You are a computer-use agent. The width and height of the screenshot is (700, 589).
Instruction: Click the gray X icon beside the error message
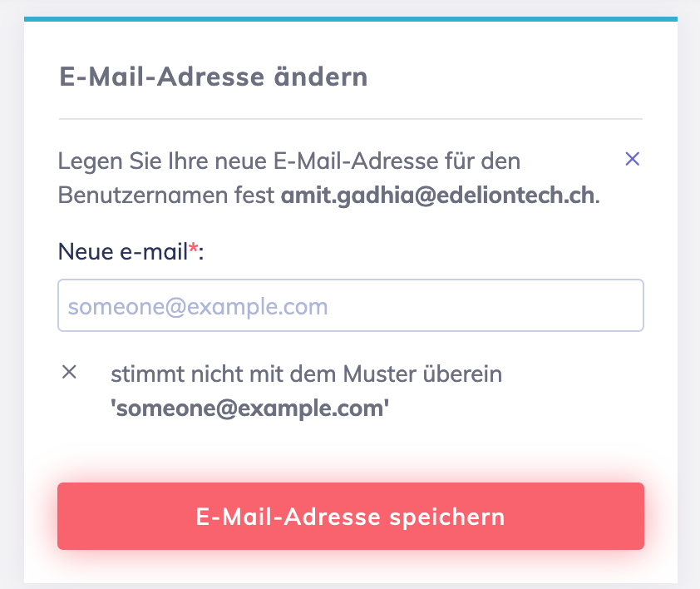click(70, 373)
